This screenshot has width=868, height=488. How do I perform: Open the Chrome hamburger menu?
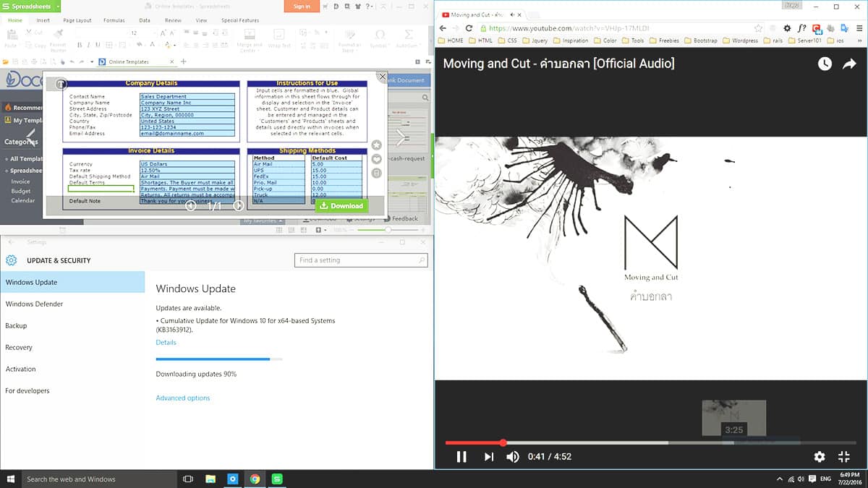[859, 28]
